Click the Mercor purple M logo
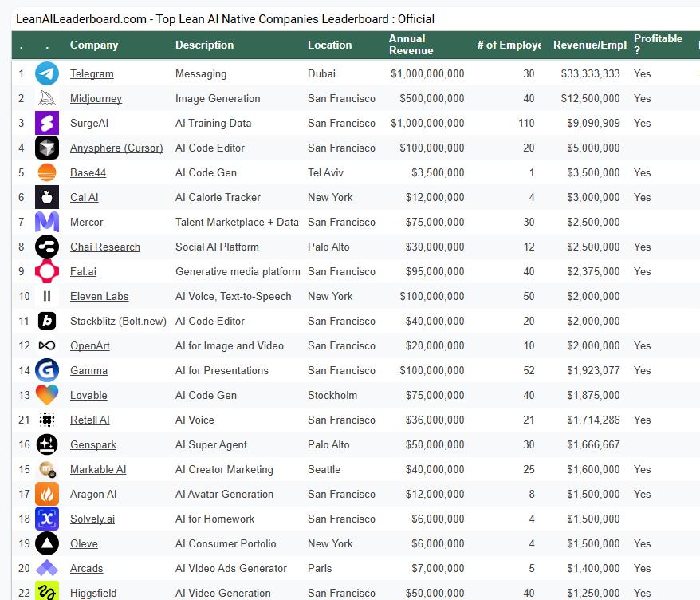The height and width of the screenshot is (600, 700). point(47,222)
